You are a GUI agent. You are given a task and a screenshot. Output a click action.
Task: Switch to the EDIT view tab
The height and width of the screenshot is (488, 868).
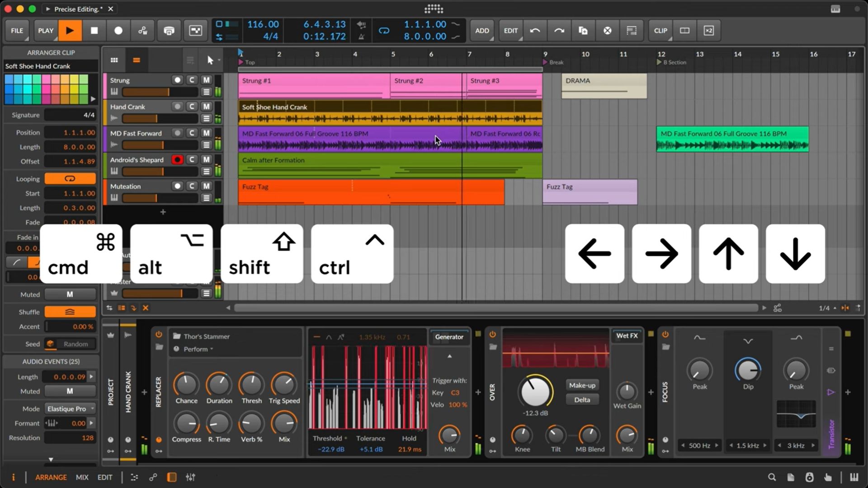click(105, 477)
